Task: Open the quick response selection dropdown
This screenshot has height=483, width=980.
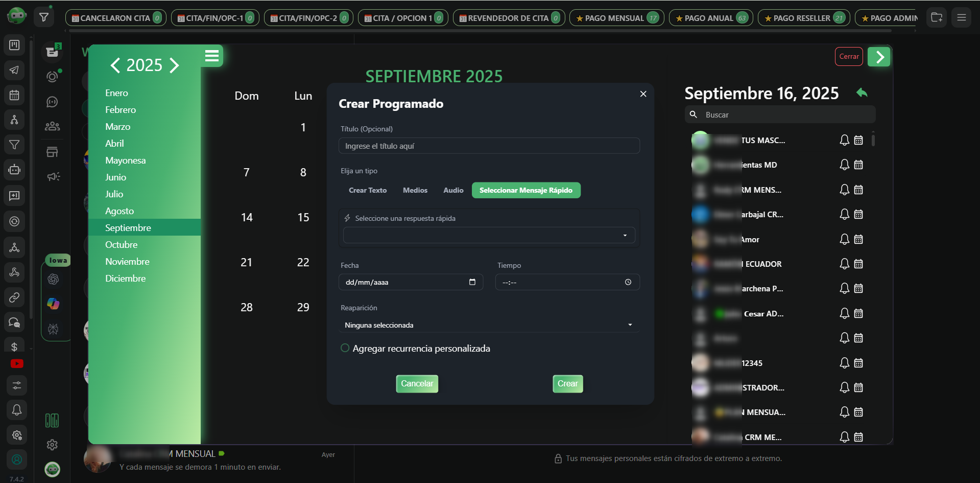Action: pyautogui.click(x=489, y=235)
